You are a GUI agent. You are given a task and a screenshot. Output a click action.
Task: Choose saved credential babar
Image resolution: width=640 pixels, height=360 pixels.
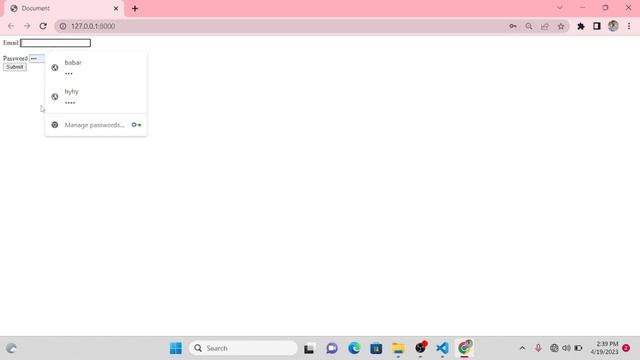coord(96,68)
